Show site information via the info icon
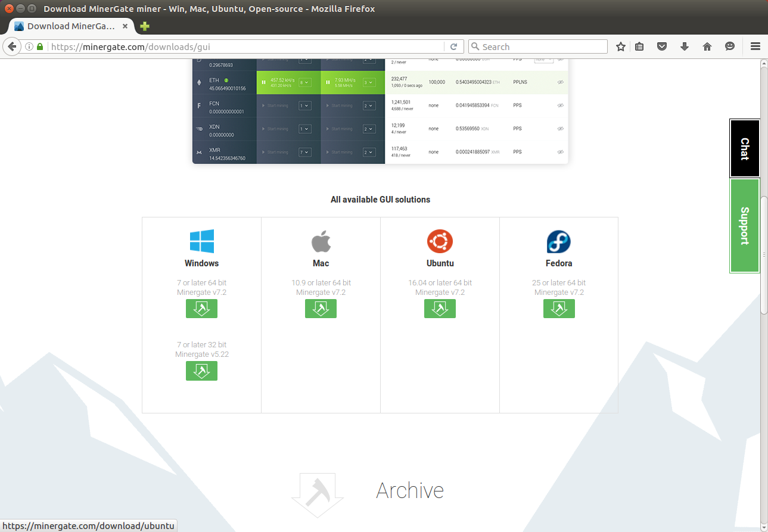The height and width of the screenshot is (532, 768). [29, 46]
